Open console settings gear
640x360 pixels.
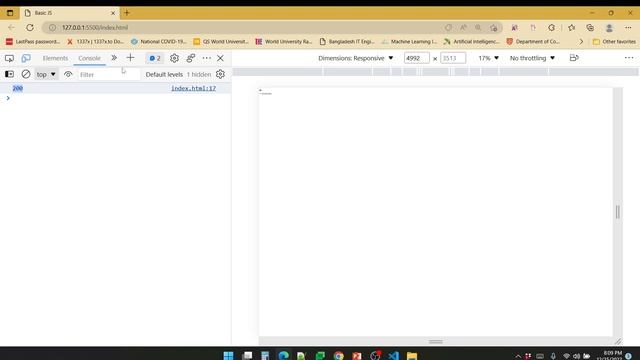pyautogui.click(x=220, y=74)
